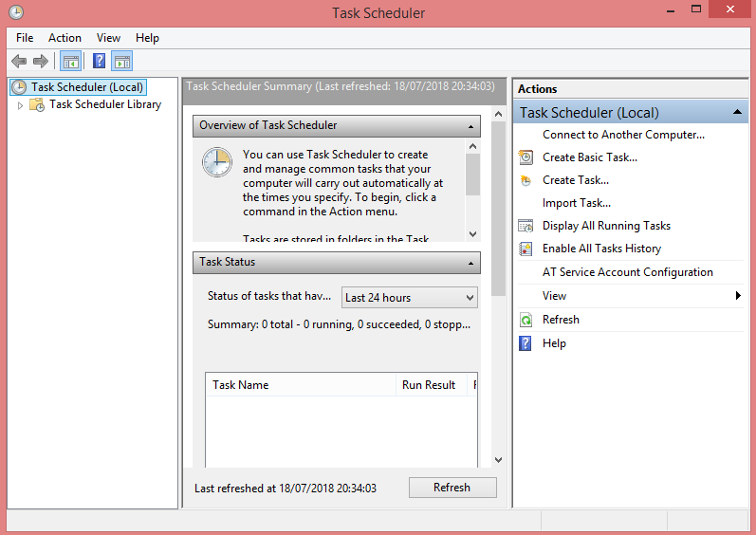Click the Enable All Tasks History icon

click(x=526, y=249)
